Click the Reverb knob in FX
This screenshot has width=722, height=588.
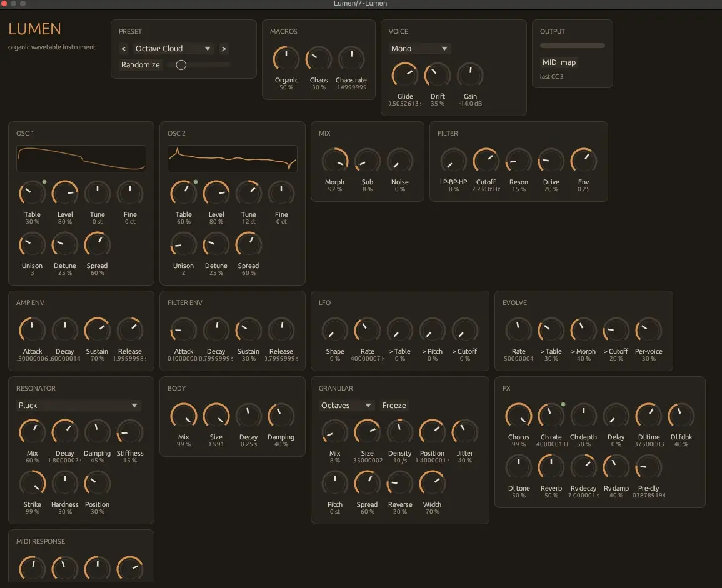pos(551,467)
